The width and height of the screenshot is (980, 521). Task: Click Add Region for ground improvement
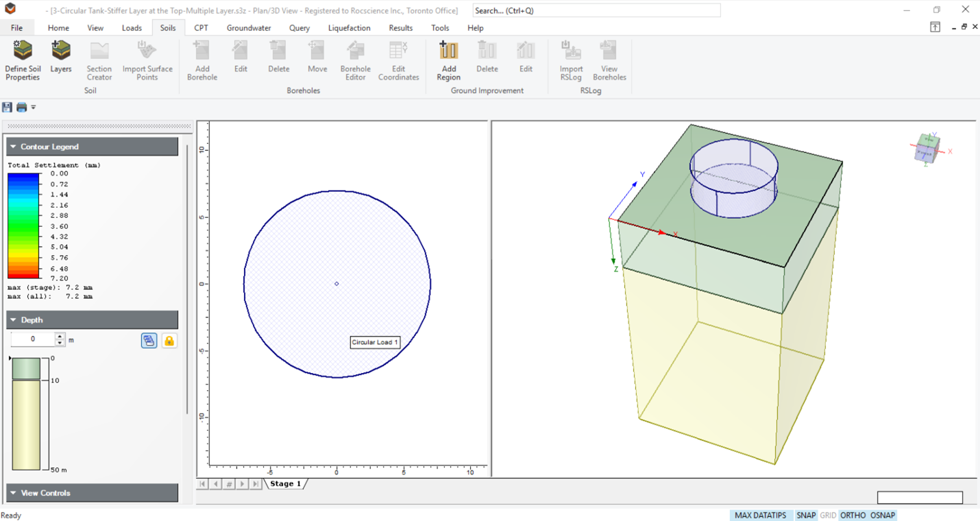pos(448,60)
